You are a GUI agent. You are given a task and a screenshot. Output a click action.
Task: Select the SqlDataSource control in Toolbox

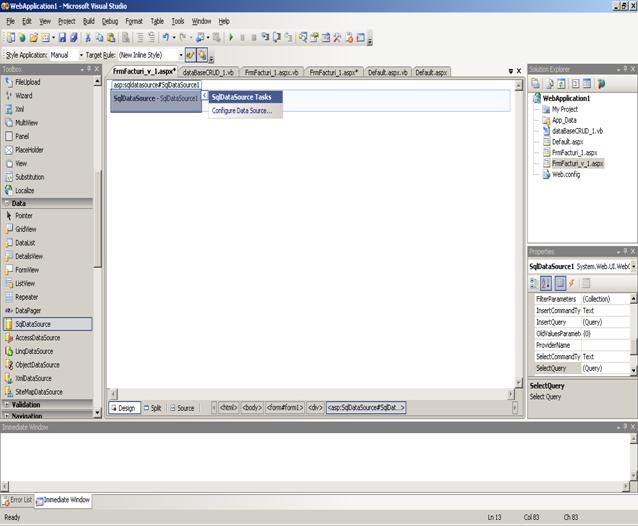[47, 324]
